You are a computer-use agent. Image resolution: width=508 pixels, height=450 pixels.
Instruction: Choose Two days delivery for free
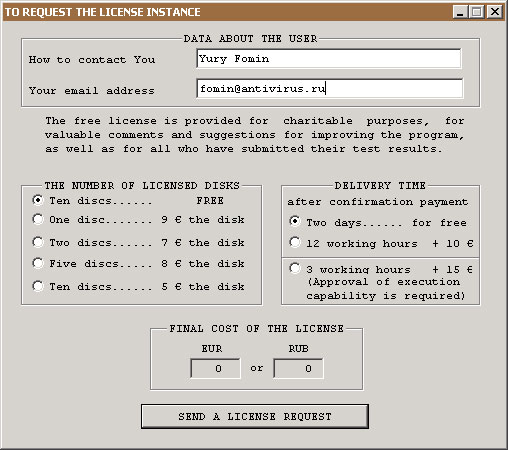295,221
